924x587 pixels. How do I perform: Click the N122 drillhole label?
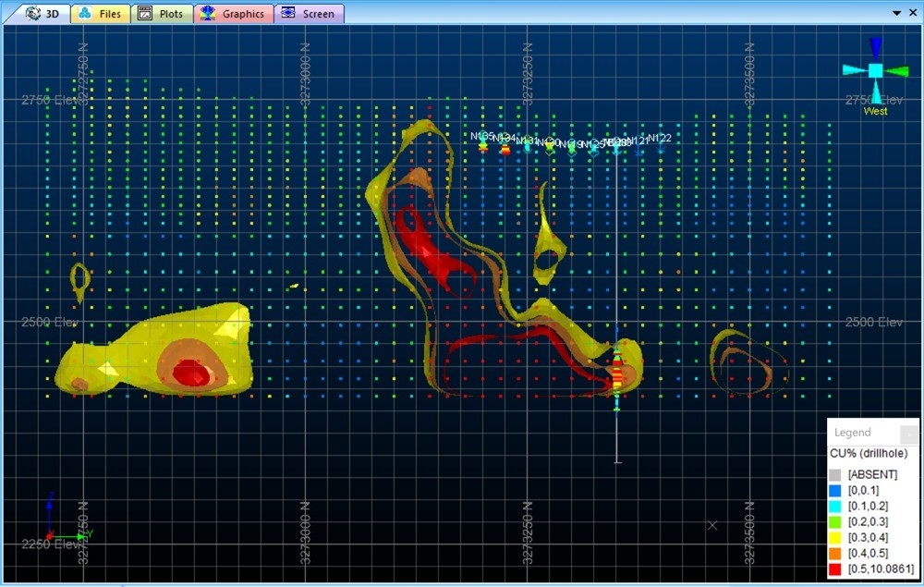[x=660, y=139]
